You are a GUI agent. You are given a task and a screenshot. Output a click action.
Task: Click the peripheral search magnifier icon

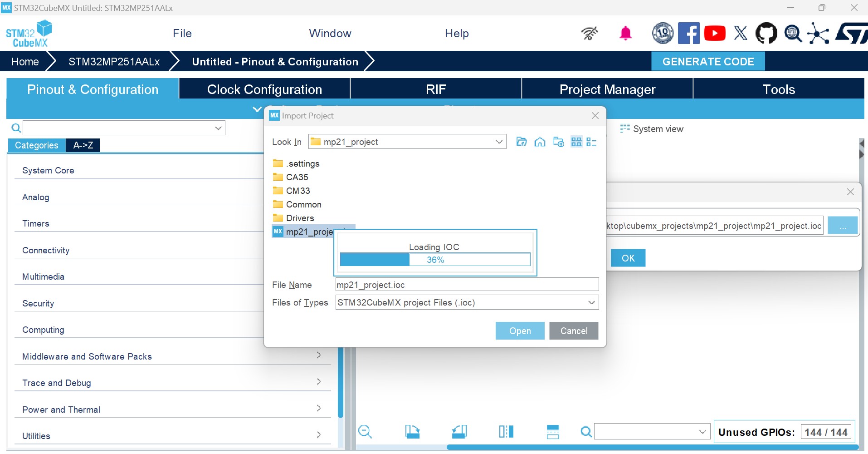pos(16,128)
